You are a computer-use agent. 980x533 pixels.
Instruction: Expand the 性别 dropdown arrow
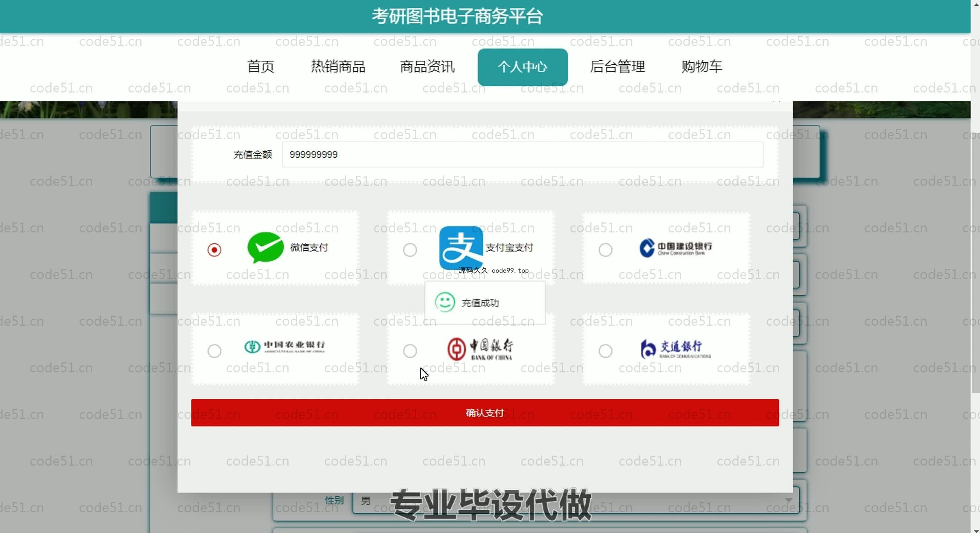point(789,500)
